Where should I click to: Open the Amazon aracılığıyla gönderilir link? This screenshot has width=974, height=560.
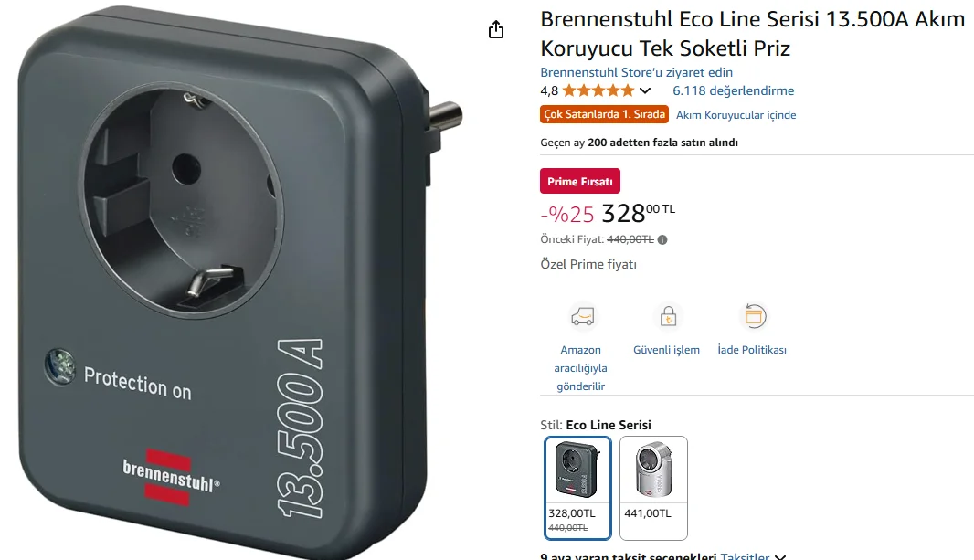581,367
